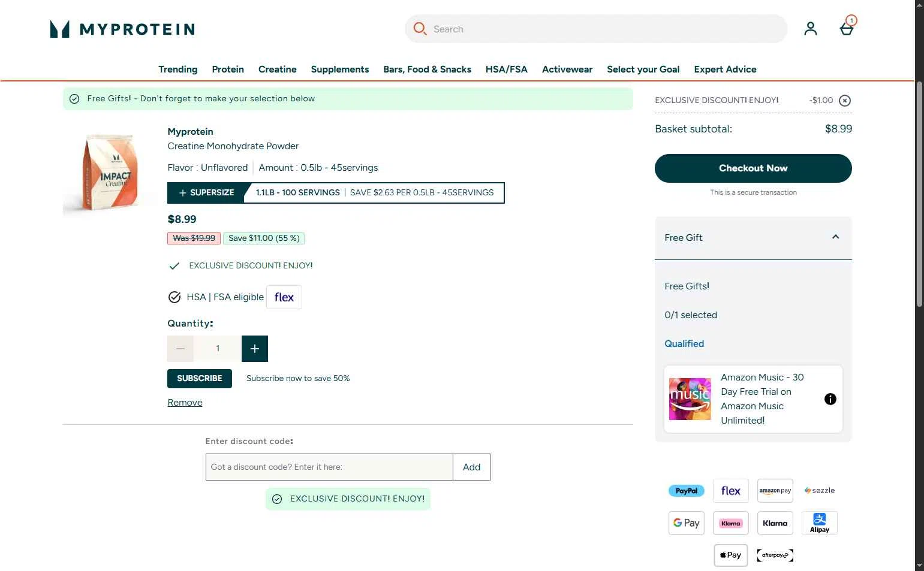Click the Amazon Pay icon

775,491
